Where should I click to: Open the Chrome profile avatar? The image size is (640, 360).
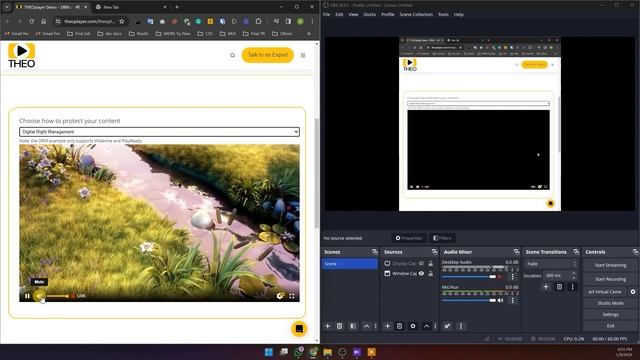coord(300,21)
